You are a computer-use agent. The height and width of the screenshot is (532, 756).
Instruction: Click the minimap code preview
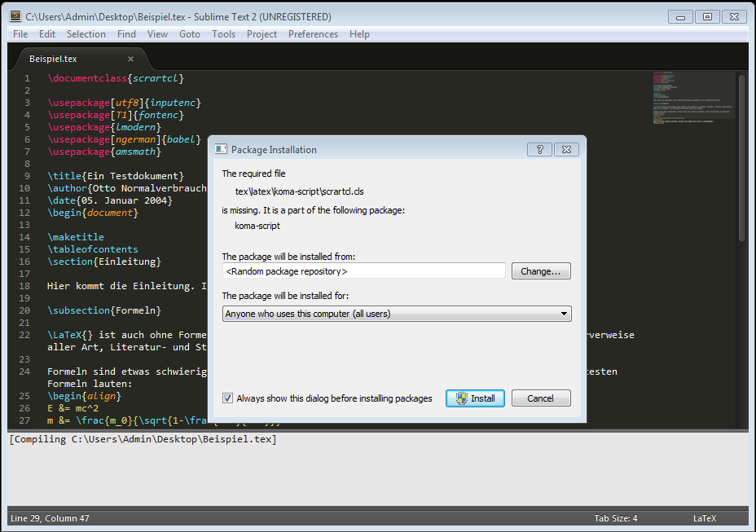click(x=693, y=98)
